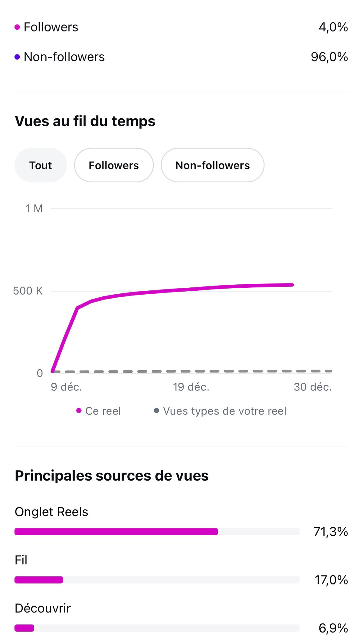This screenshot has width=363, height=644.
Task: Select the Tout filter chip
Action: click(x=41, y=165)
